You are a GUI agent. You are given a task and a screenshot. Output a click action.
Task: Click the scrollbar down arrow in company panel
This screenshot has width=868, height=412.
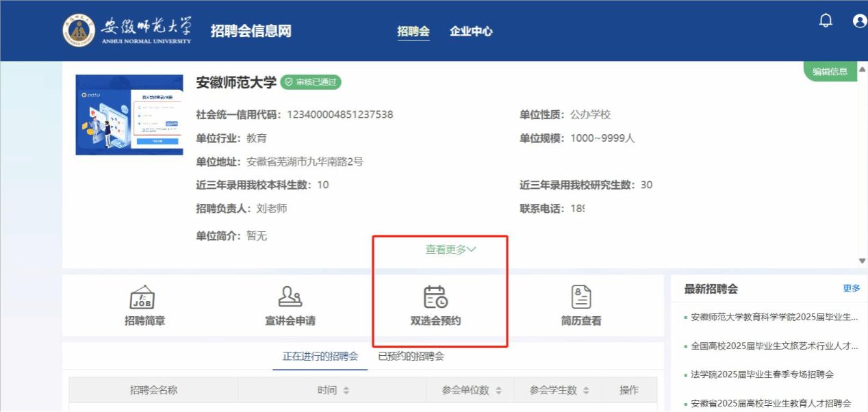(862, 261)
